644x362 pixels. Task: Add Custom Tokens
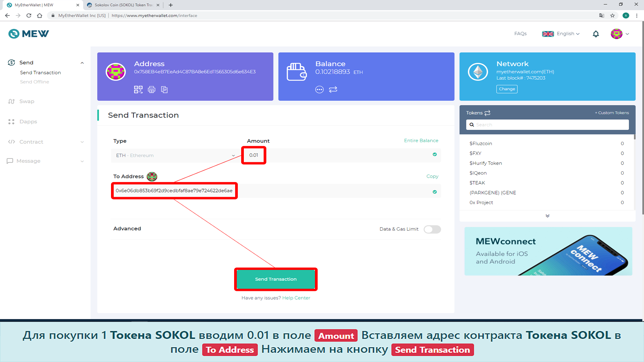[x=612, y=113]
